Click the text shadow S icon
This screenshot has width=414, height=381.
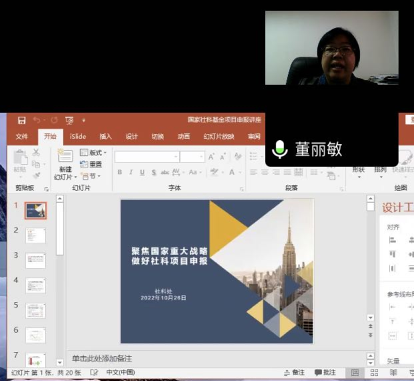[154, 172]
